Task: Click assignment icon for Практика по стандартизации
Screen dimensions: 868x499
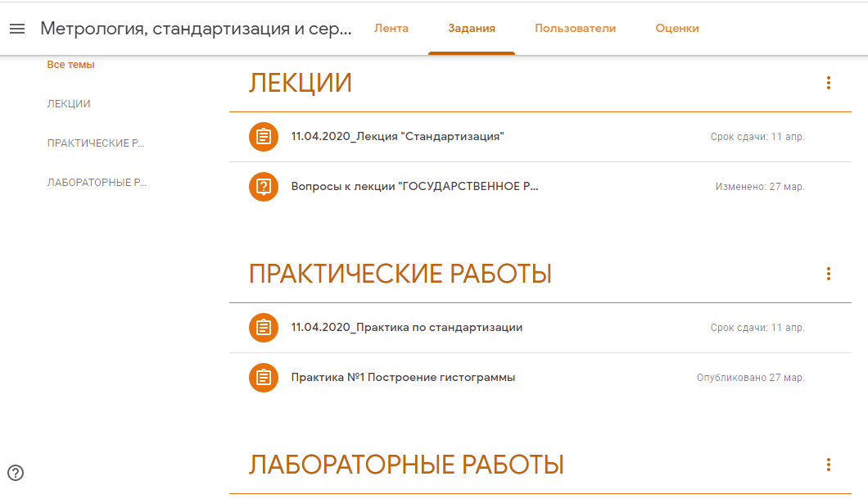Action: click(263, 328)
